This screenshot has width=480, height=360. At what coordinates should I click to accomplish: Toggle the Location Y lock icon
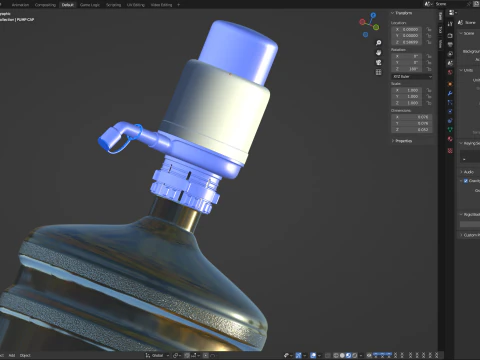[429, 36]
